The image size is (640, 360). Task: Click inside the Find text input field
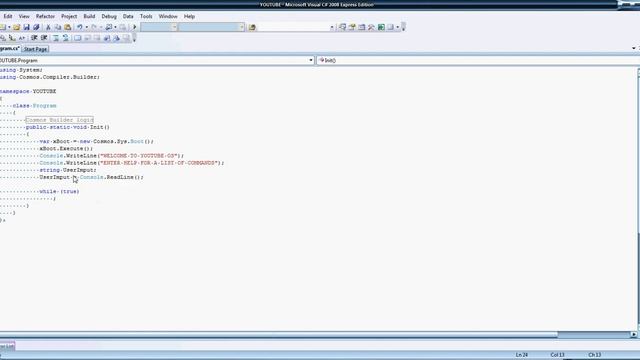pyautogui.click(x=293, y=27)
